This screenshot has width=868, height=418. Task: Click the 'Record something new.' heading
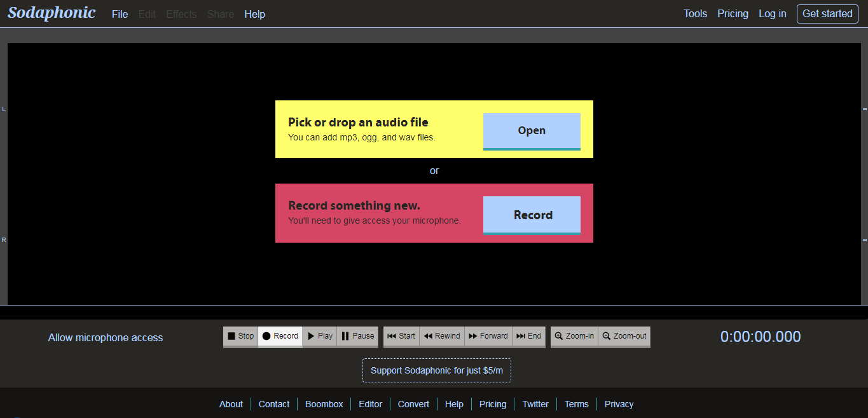354,206
